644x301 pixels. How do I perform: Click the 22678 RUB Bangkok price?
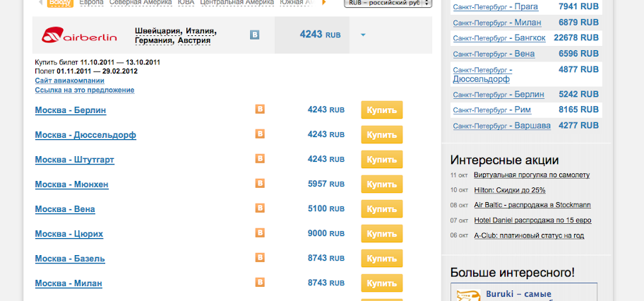tap(576, 38)
